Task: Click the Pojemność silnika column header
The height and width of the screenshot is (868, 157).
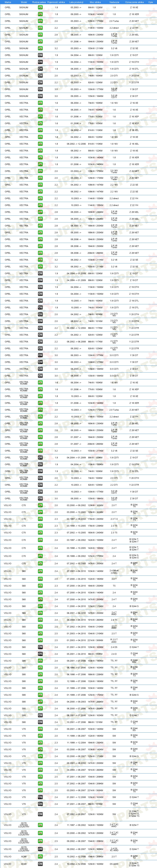Action: [x=56, y=2]
